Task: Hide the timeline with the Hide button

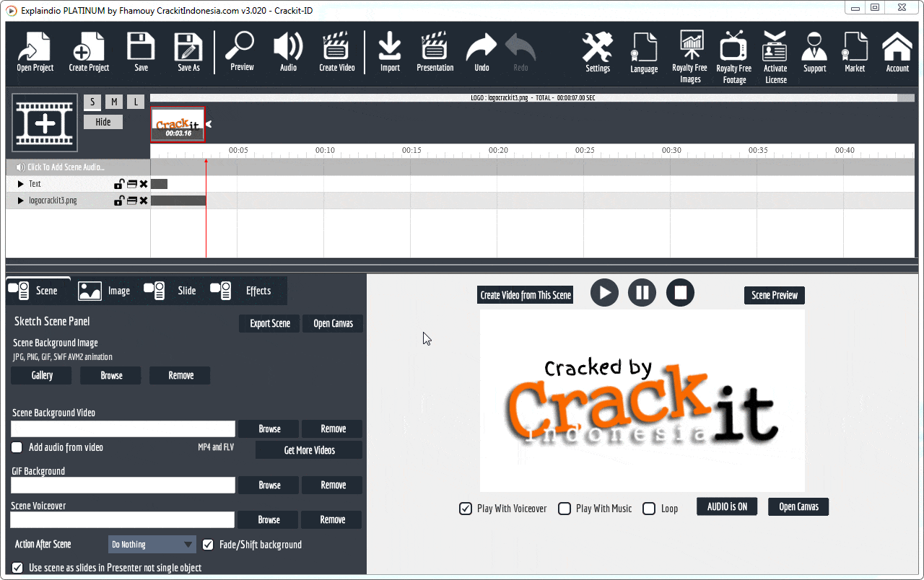Action: pyautogui.click(x=103, y=122)
